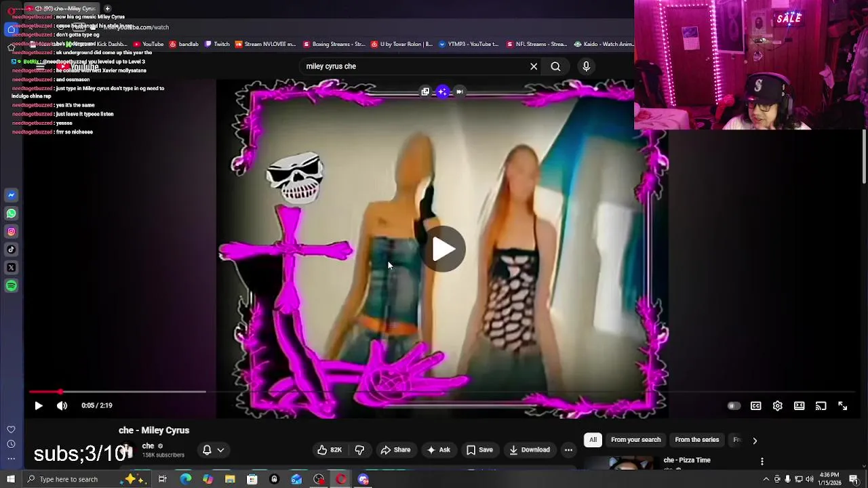Start voice search with microphone
This screenshot has width=868, height=488.
[x=587, y=66]
